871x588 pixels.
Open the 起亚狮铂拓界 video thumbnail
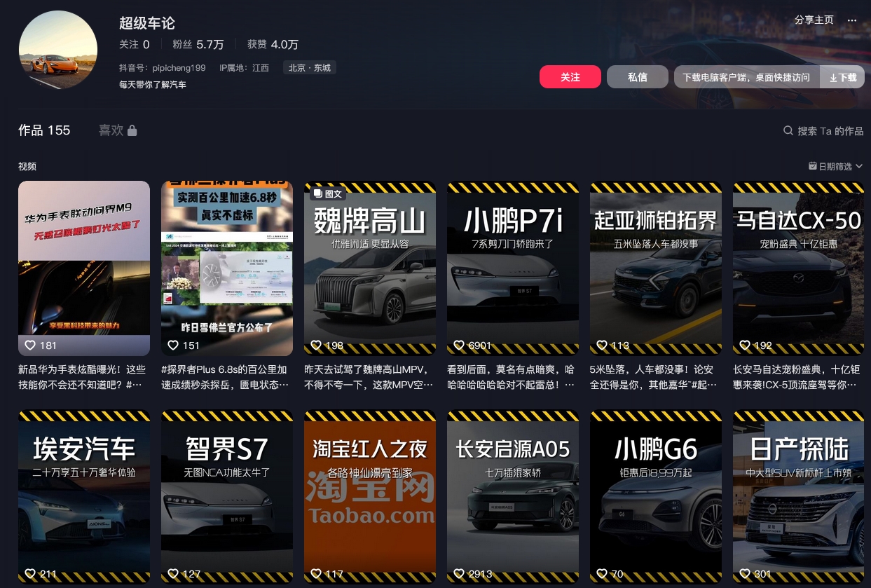pyautogui.click(x=656, y=268)
